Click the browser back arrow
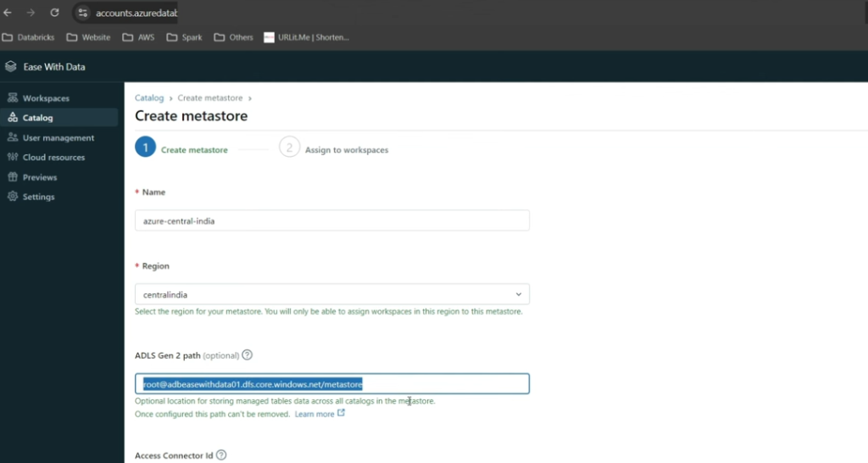 [8, 13]
